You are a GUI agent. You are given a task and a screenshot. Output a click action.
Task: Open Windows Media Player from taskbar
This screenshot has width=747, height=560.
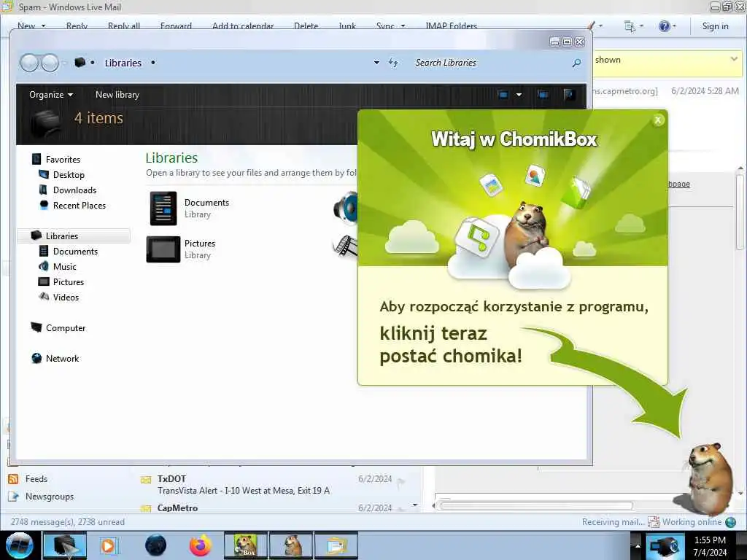click(109, 545)
